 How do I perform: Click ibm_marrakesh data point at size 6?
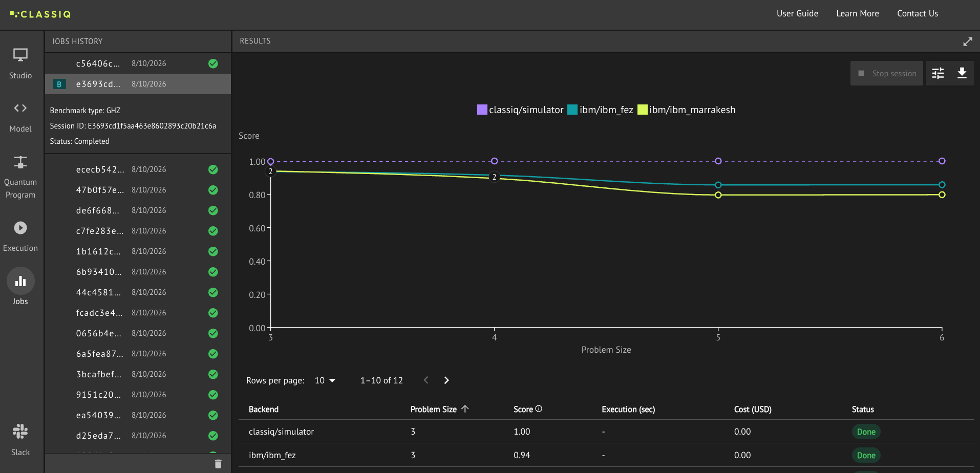tap(942, 195)
